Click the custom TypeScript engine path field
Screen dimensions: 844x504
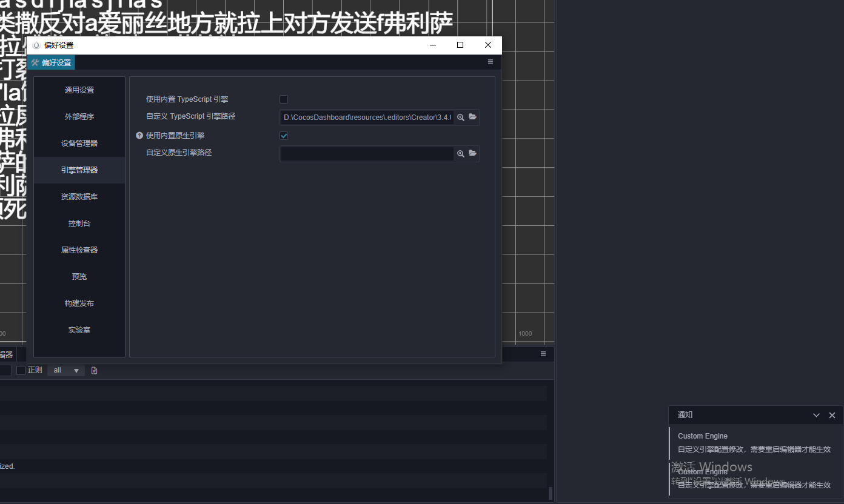coord(367,118)
